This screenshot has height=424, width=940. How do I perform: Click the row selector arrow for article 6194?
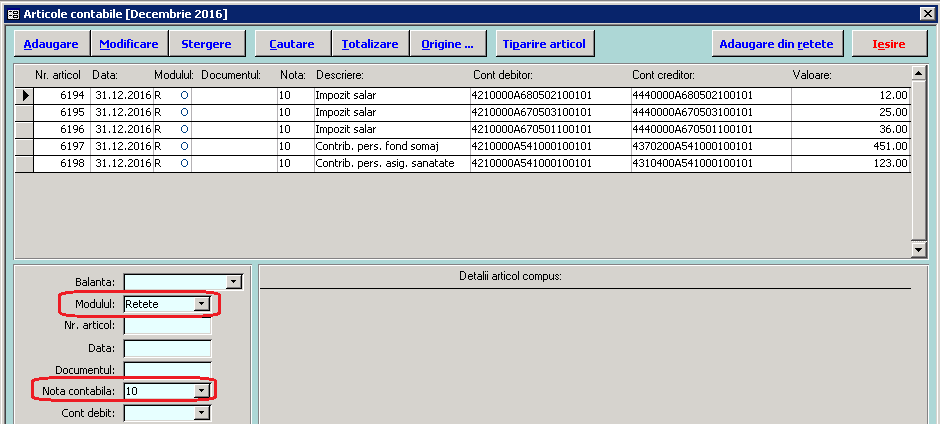[x=24, y=95]
